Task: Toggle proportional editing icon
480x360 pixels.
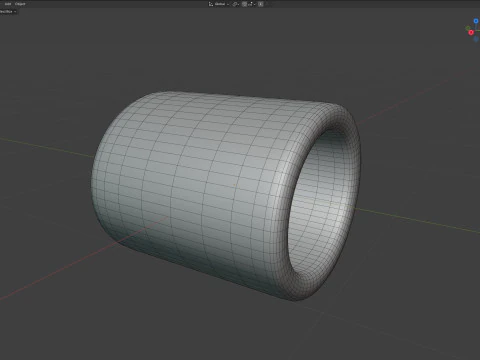Action: pyautogui.click(x=261, y=4)
